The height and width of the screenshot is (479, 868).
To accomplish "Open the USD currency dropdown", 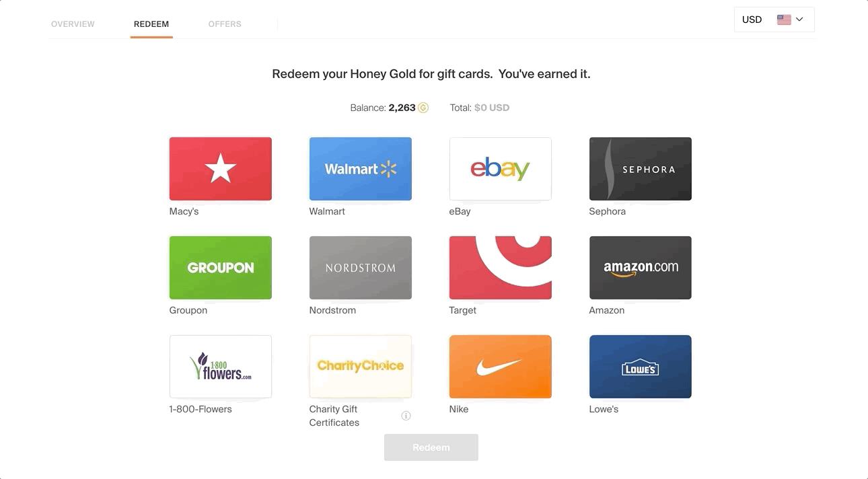I will point(774,20).
